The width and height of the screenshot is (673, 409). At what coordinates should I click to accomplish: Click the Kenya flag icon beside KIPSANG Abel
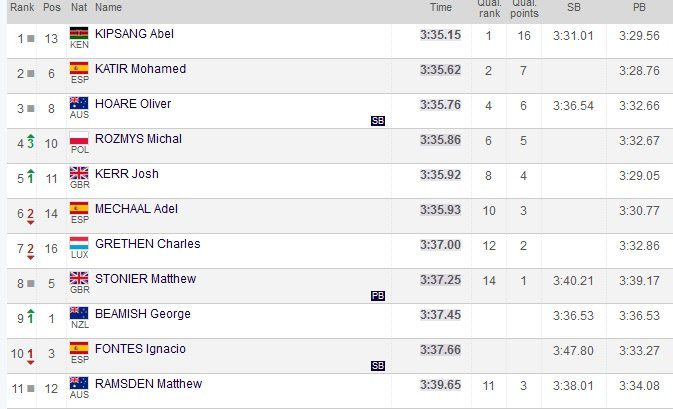[x=79, y=33]
